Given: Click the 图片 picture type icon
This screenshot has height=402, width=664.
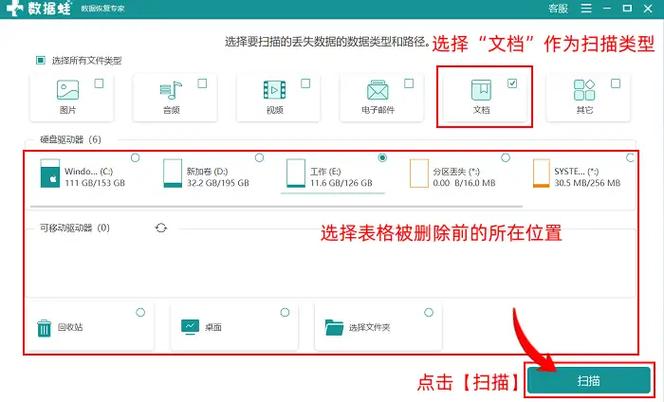Looking at the screenshot, I should [x=68, y=90].
